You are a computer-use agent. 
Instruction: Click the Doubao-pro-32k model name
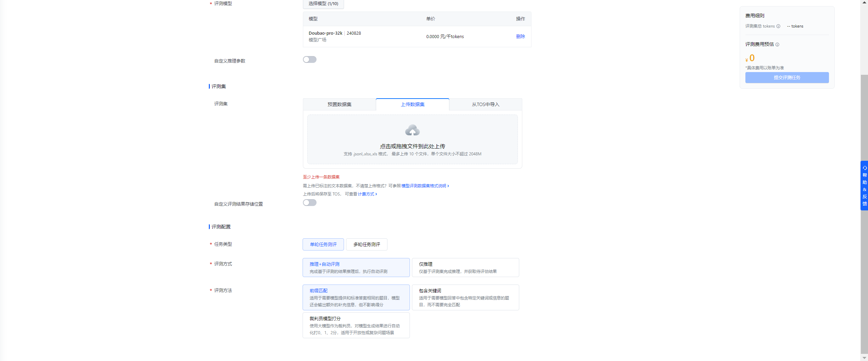click(x=325, y=33)
